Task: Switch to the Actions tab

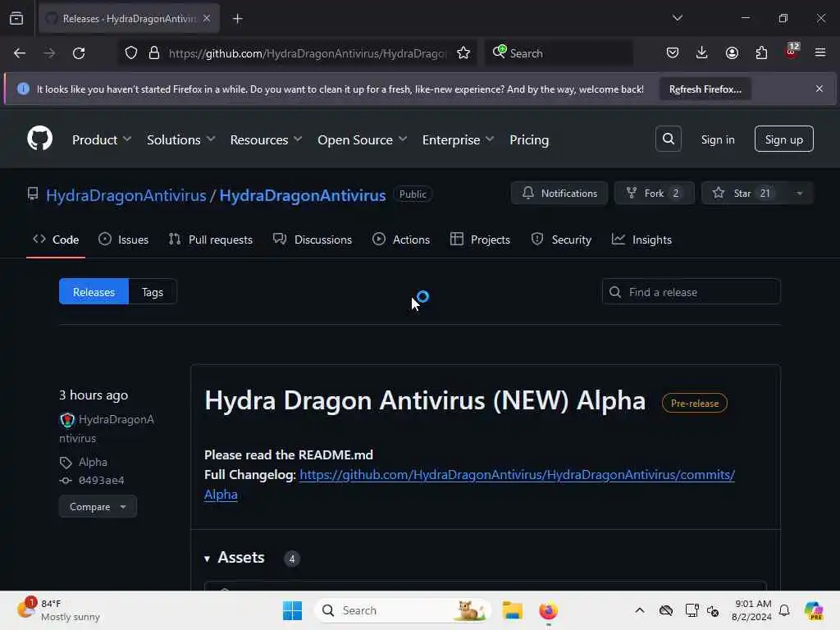Action: 400,240
